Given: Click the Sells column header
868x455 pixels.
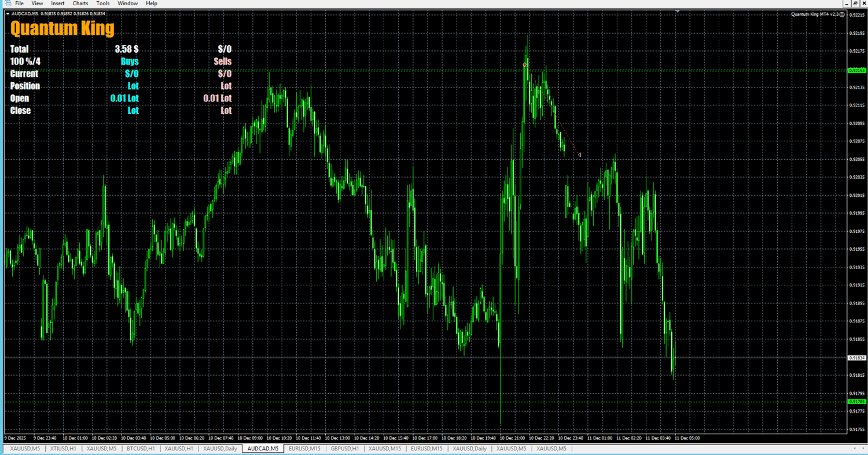Looking at the screenshot, I should [223, 61].
